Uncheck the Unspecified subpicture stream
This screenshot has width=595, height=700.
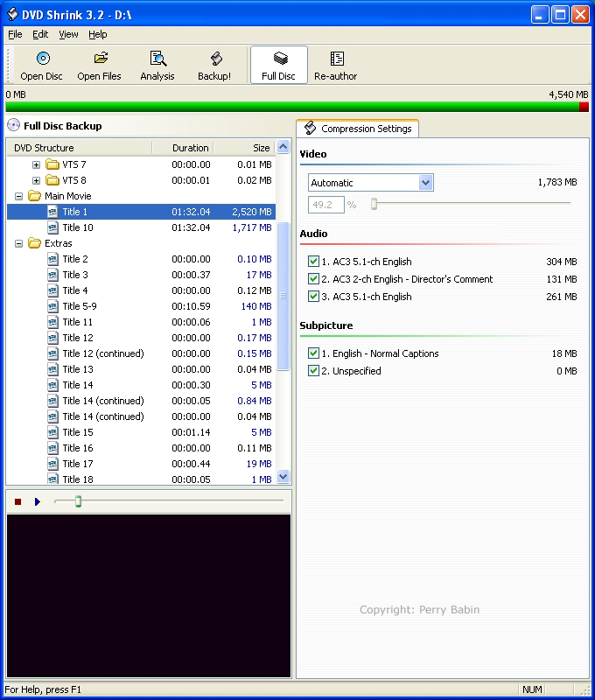point(313,370)
